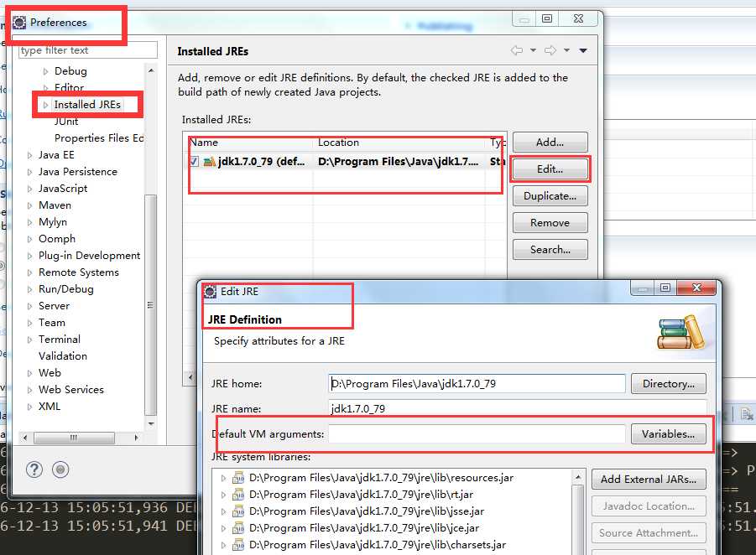Click the Edit... button for JREs

click(550, 169)
